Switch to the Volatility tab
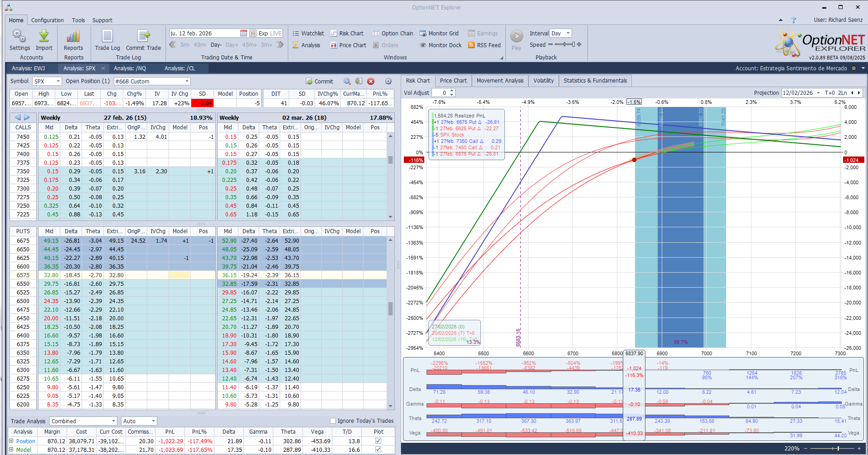Screen dimensions: 868x455 (543, 81)
